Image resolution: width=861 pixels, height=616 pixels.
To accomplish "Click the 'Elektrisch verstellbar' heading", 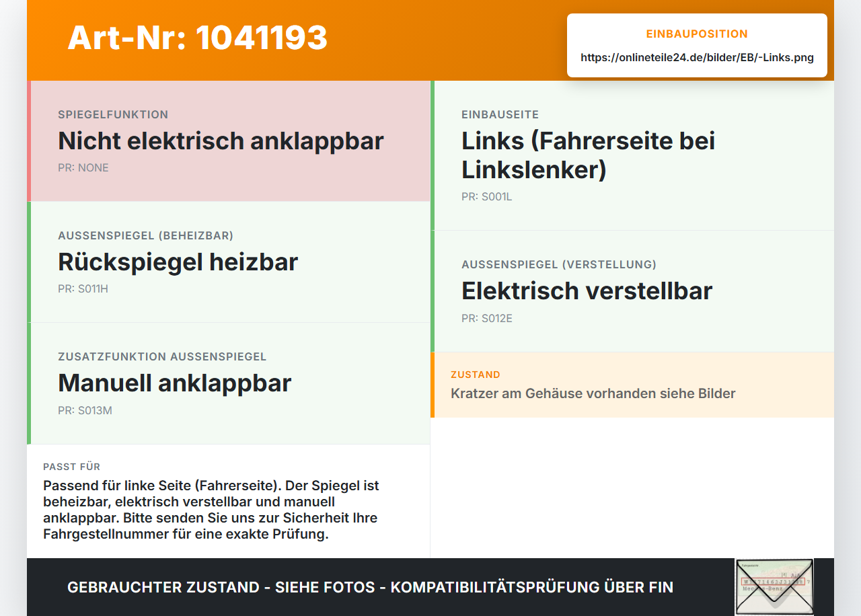I will [x=587, y=291].
